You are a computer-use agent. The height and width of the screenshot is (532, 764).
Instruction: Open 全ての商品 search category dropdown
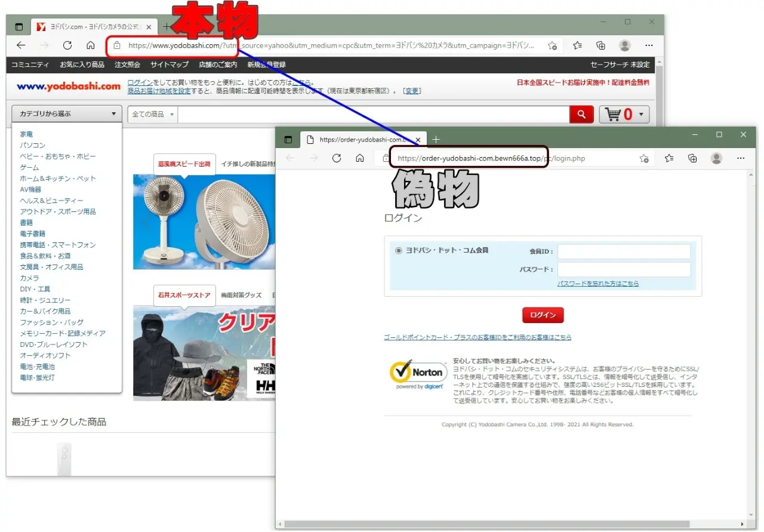(x=152, y=114)
